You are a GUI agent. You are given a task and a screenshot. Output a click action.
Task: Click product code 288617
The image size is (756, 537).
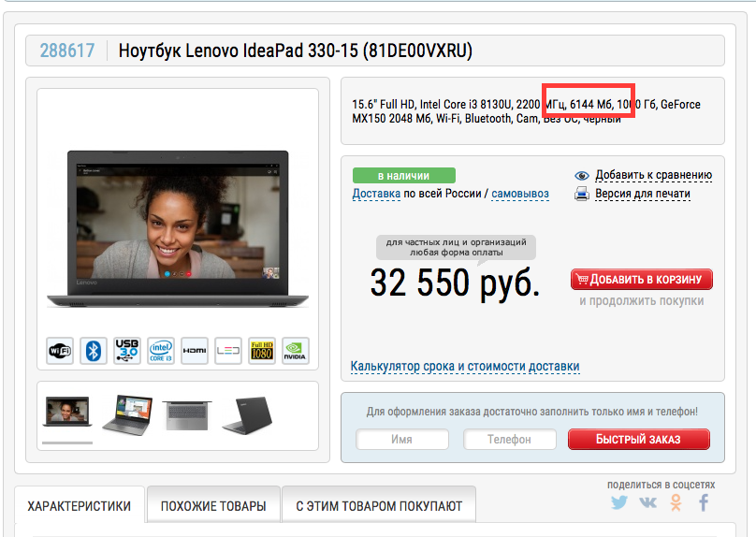[67, 51]
